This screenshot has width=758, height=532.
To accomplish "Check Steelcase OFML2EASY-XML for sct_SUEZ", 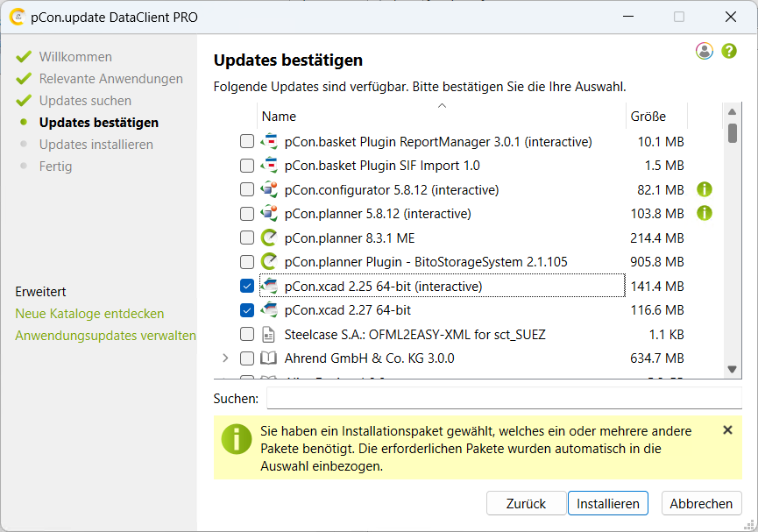I will point(246,334).
